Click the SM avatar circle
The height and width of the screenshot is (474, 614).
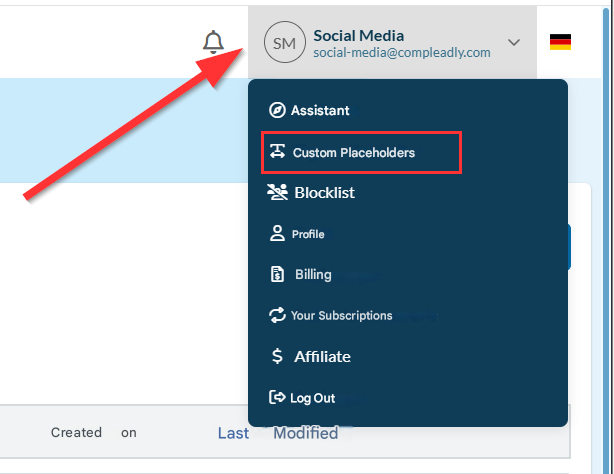[x=284, y=42]
